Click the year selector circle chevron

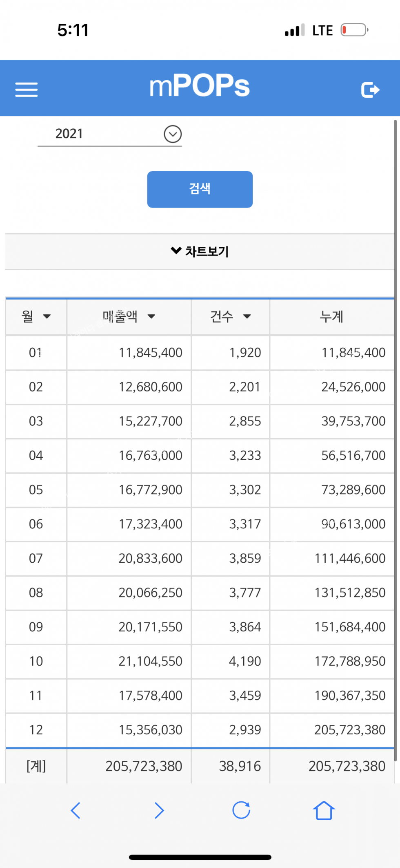tap(173, 134)
